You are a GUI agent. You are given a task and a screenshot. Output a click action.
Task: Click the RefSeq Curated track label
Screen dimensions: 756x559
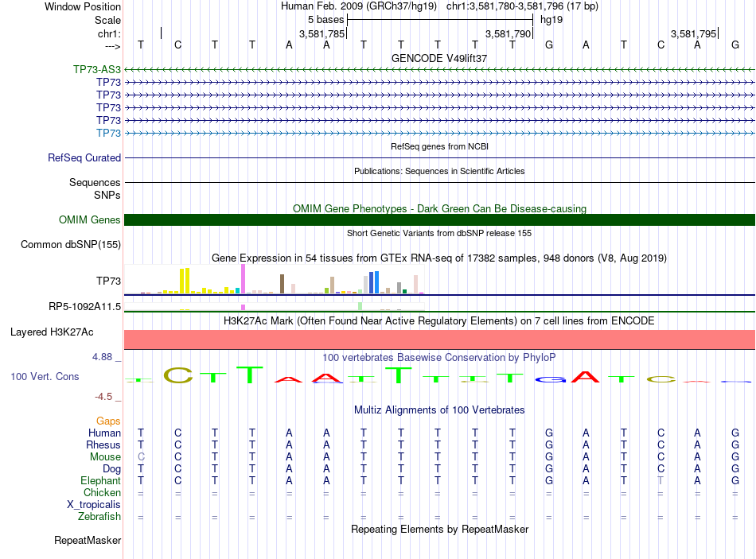84,157
